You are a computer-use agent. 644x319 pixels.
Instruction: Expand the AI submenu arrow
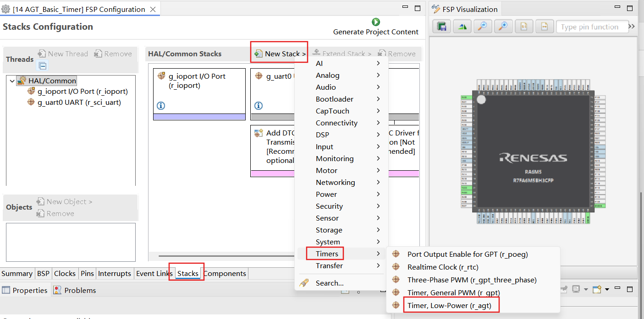click(x=378, y=63)
